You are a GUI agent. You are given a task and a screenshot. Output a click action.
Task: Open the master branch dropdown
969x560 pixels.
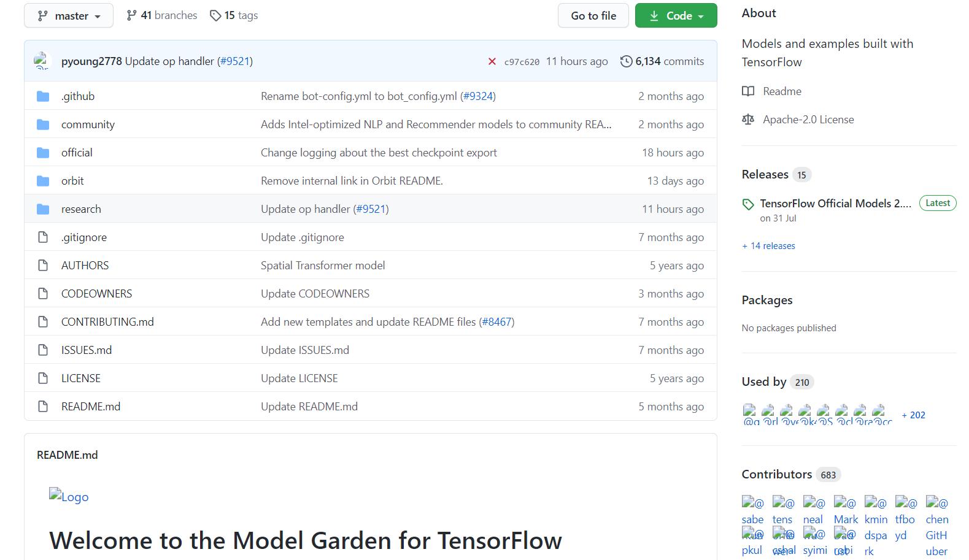click(x=69, y=15)
